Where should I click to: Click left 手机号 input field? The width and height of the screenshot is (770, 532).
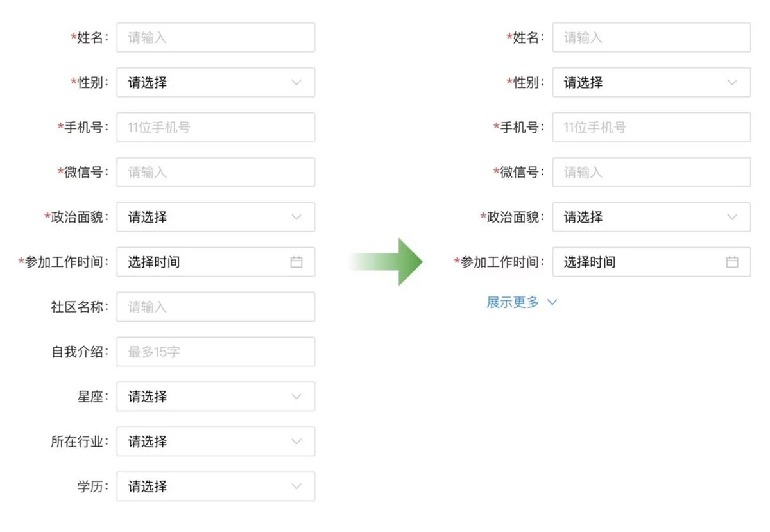click(216, 127)
